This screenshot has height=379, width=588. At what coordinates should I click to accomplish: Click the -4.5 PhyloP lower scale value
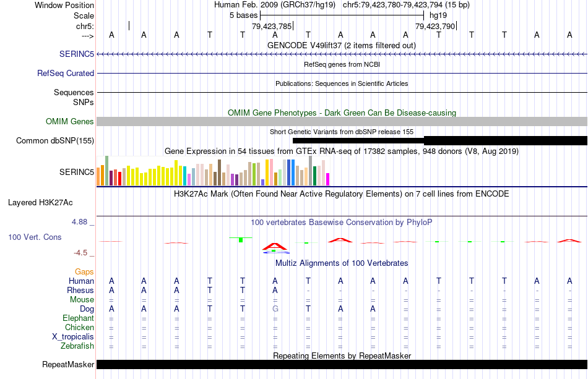coord(80,253)
